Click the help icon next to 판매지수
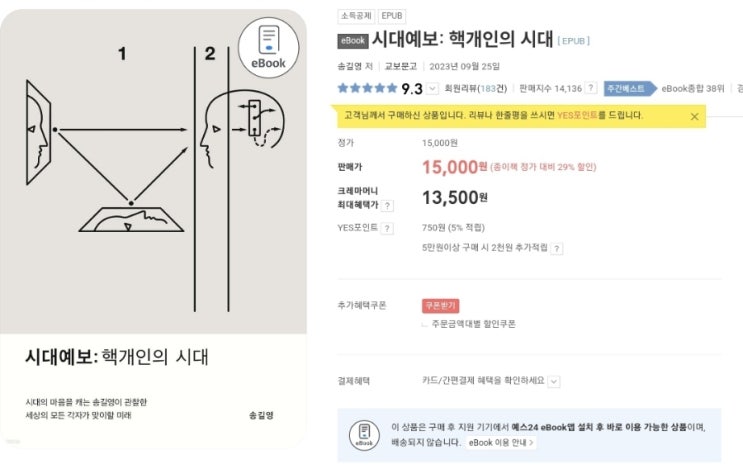Image resolution: width=743 pixels, height=469 pixels. pyautogui.click(x=592, y=88)
